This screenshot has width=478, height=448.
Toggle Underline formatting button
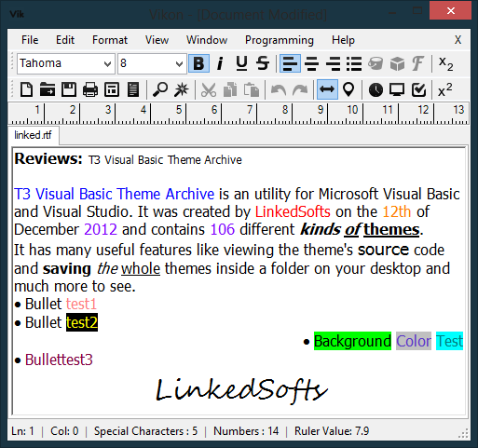[x=241, y=63]
